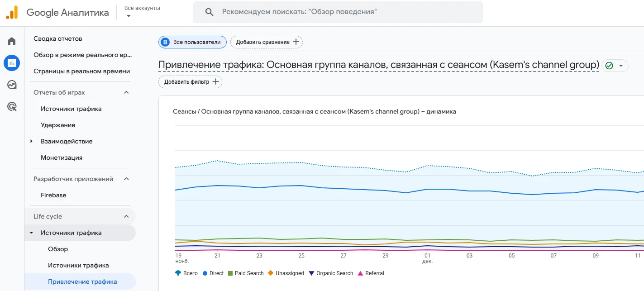Expand the "Взаимодействие" tree item
The width and height of the screenshot is (644, 291).
[x=32, y=141]
